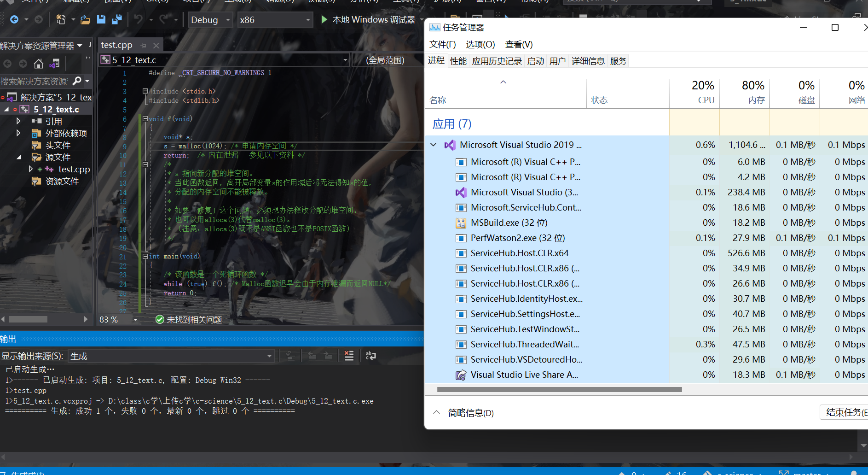Image resolution: width=868 pixels, height=475 pixels.
Task: Select the 头文件 header files folder
Action: [x=58, y=145]
